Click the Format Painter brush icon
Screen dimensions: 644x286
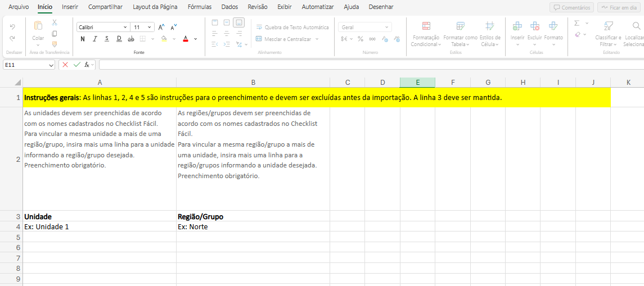point(54,44)
